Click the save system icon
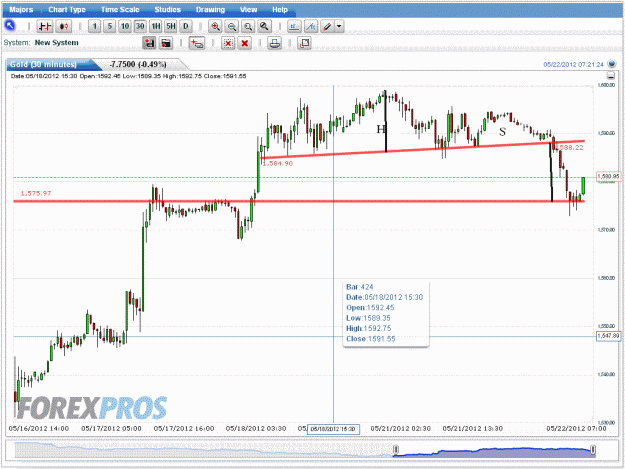Image resolution: width=625 pixels, height=469 pixels. (x=149, y=43)
